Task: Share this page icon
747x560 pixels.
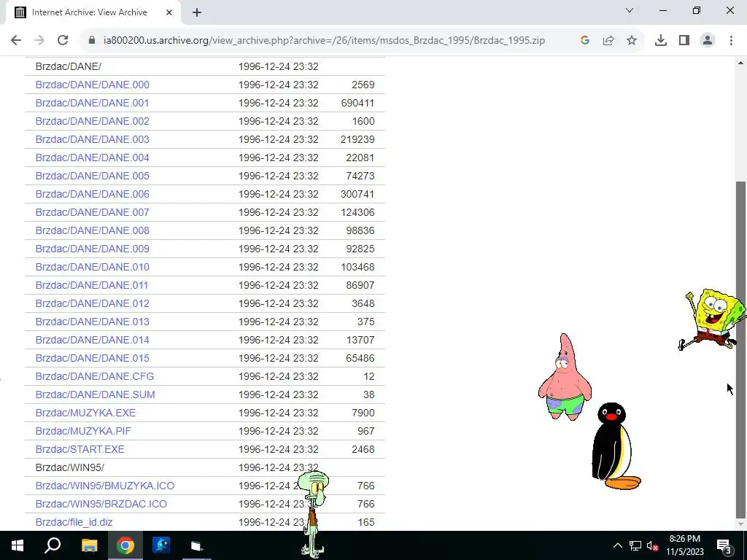Action: pos(608,41)
